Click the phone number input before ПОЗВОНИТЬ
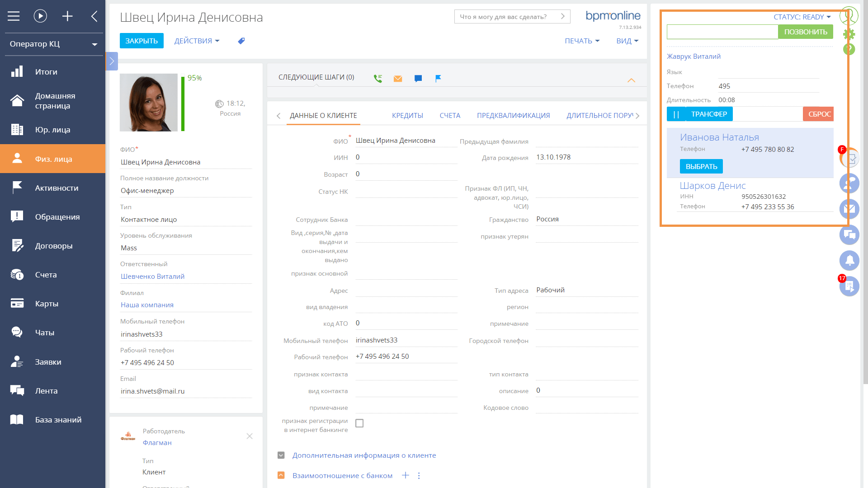This screenshot has height=488, width=868. click(x=722, y=32)
